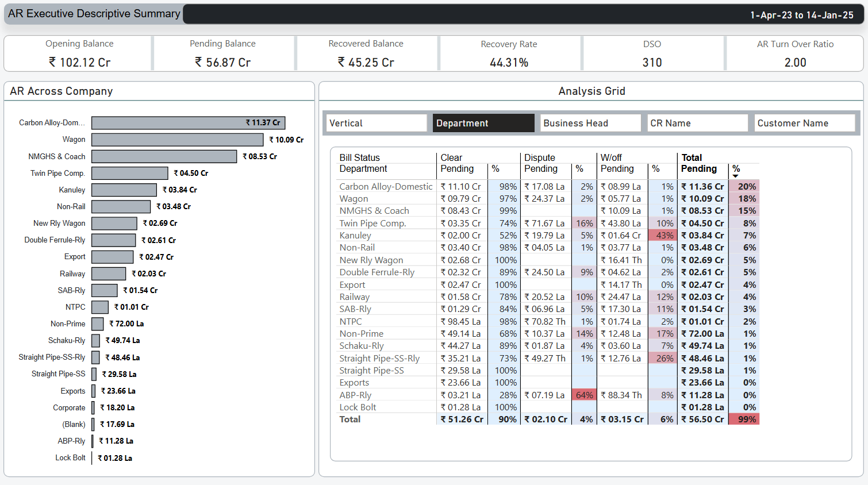
Task: Click the Exports label in bar chart
Action: 73,391
